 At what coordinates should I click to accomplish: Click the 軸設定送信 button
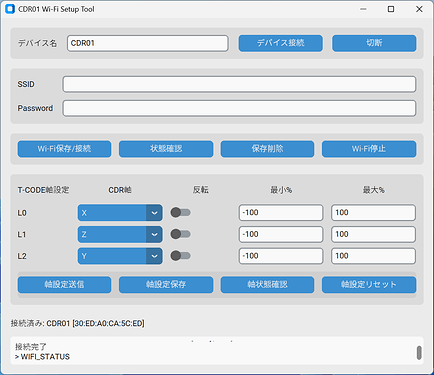coord(64,285)
